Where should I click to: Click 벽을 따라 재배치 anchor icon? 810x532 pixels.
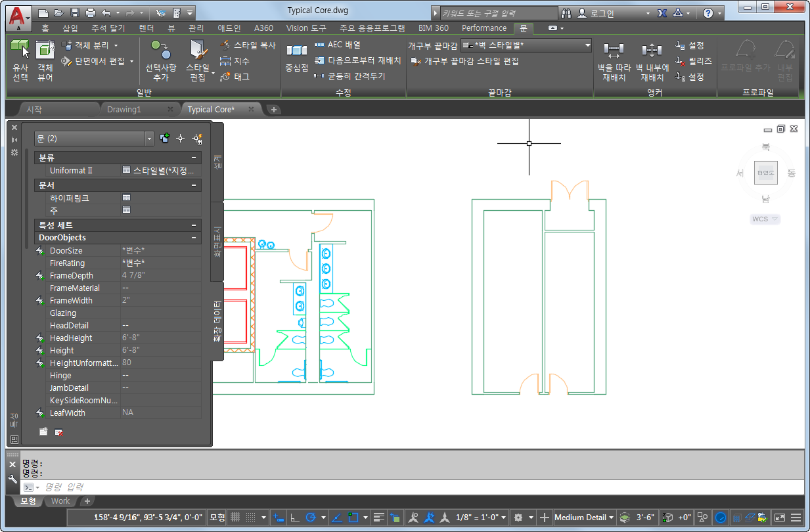[614, 51]
